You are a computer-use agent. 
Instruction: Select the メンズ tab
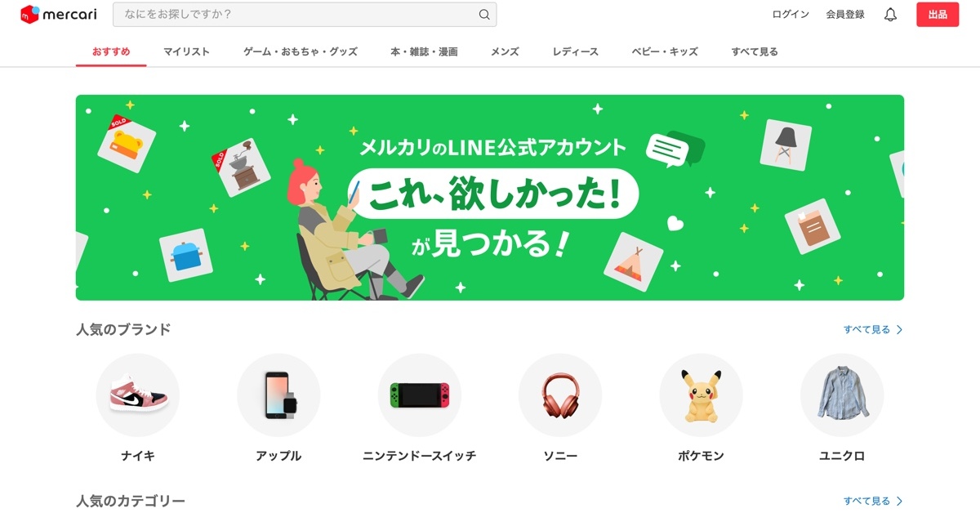click(x=505, y=51)
